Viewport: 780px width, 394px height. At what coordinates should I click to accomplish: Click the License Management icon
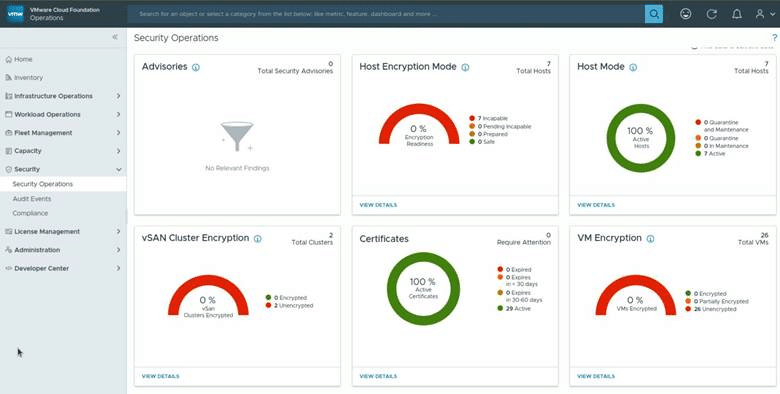tap(8, 231)
